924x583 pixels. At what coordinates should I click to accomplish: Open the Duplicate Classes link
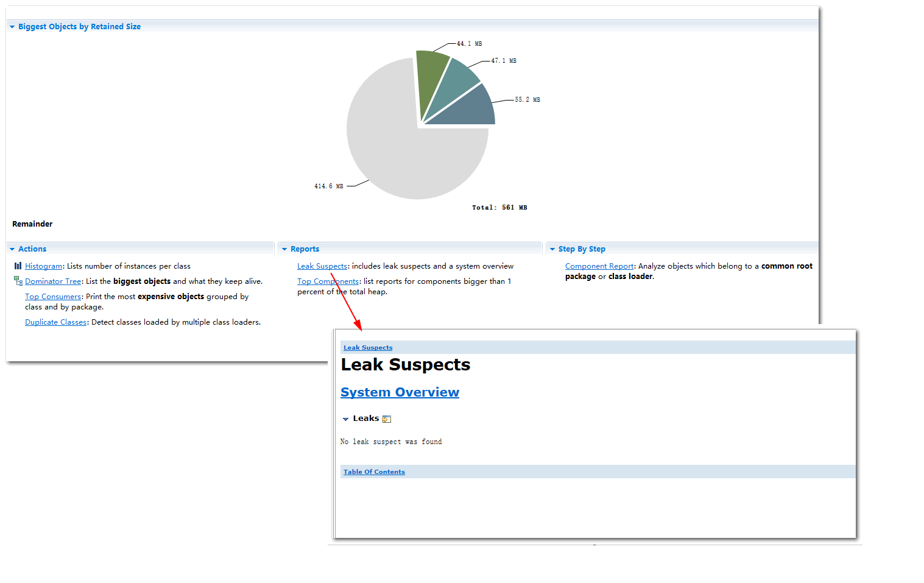tap(55, 322)
